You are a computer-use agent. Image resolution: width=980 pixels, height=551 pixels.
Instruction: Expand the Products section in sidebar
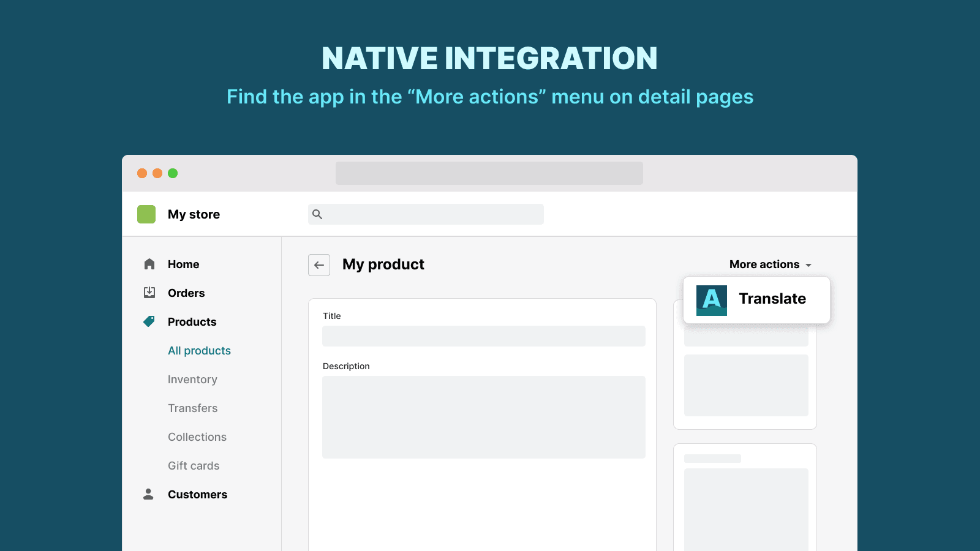[192, 321]
